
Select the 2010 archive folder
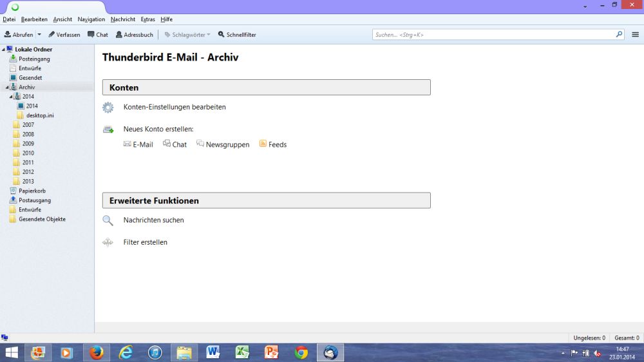[28, 153]
